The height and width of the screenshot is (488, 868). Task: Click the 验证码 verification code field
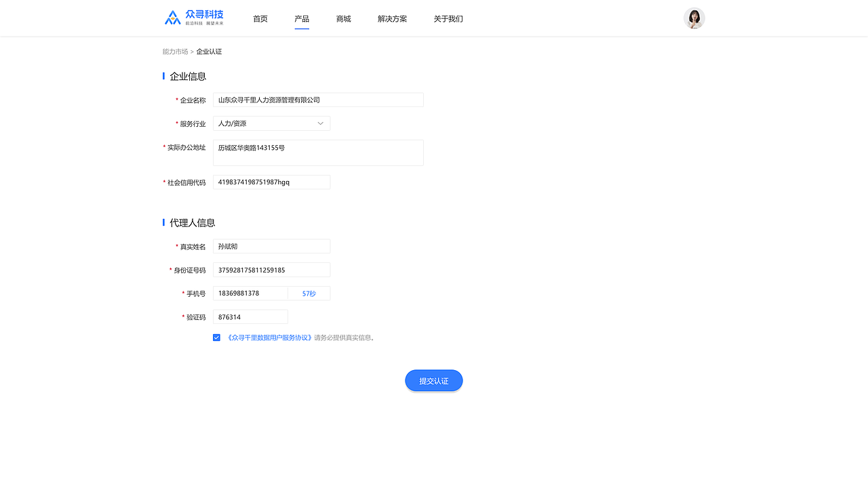(250, 317)
